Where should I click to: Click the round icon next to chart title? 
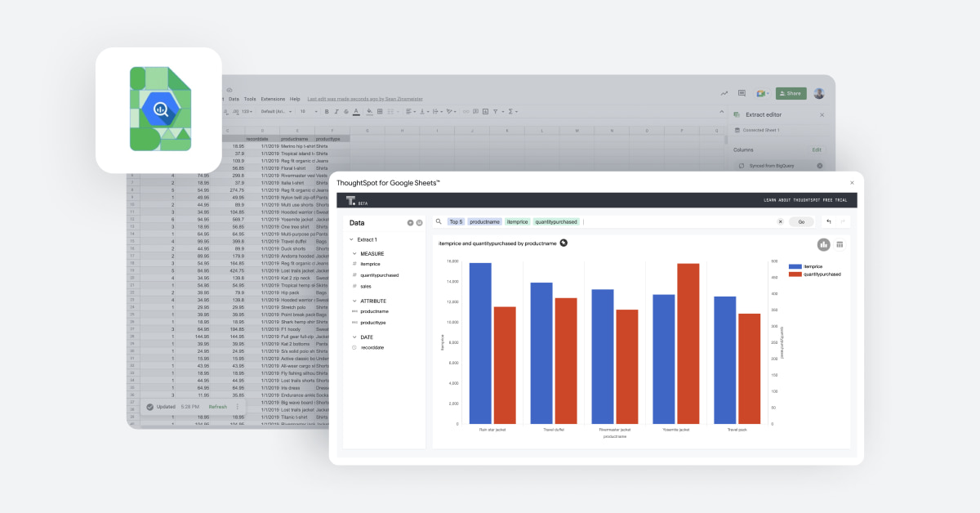pyautogui.click(x=563, y=243)
